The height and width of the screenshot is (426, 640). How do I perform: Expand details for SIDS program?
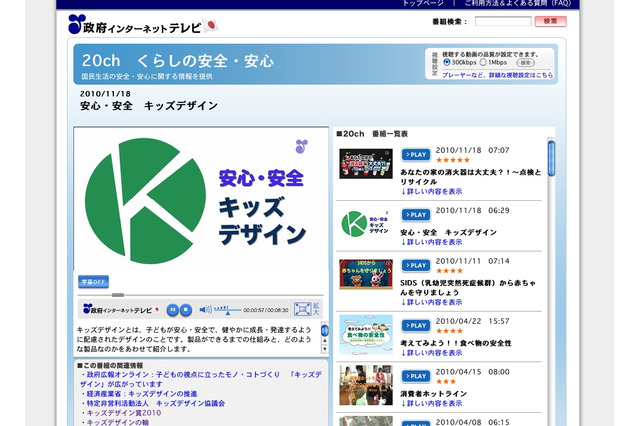431,302
